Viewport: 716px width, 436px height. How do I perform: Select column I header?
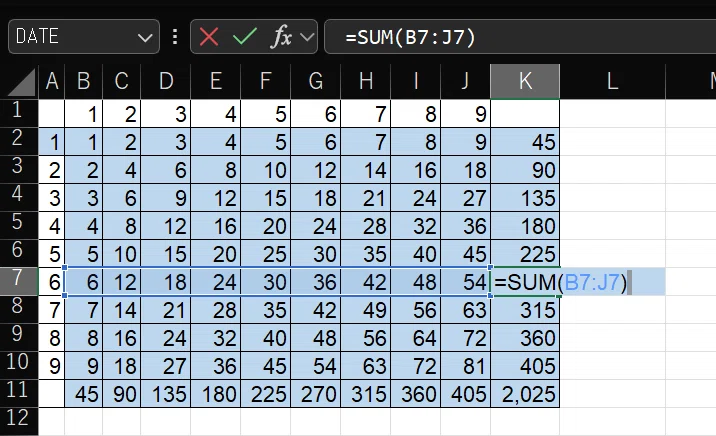pyautogui.click(x=416, y=81)
